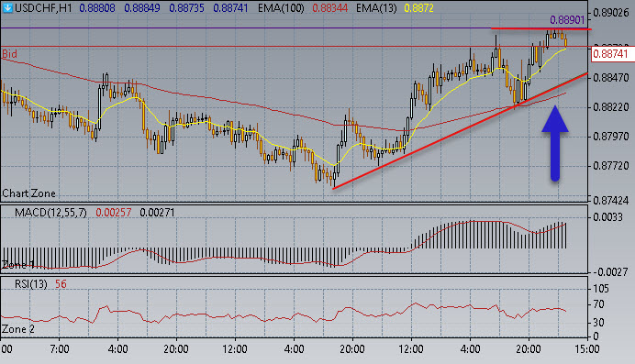The height and width of the screenshot is (364, 635).
Task: Click the open price value 0.88808
Action: [97, 8]
